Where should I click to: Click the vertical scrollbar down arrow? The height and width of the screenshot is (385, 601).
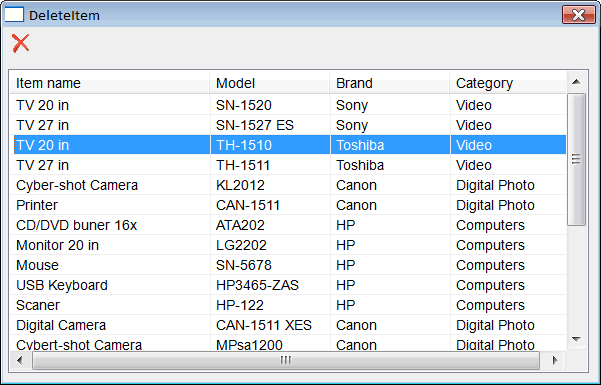576,339
